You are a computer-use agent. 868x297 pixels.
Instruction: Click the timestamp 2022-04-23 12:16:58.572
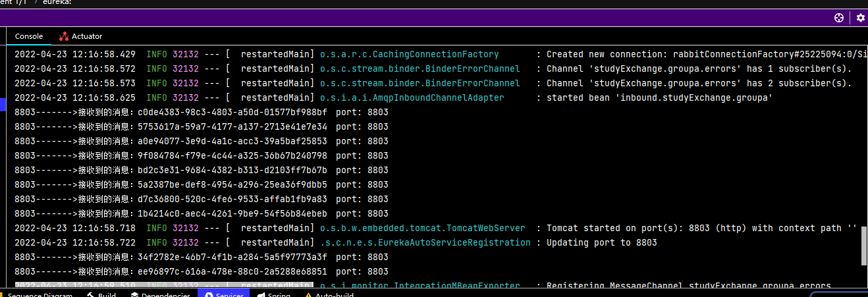[x=75, y=69]
